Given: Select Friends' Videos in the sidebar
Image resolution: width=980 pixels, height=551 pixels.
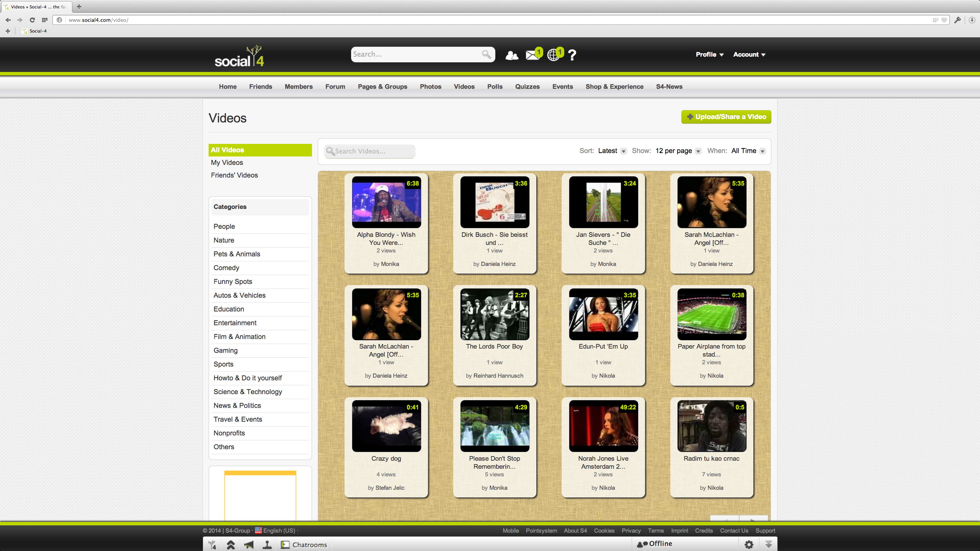Looking at the screenshot, I should click(x=234, y=175).
